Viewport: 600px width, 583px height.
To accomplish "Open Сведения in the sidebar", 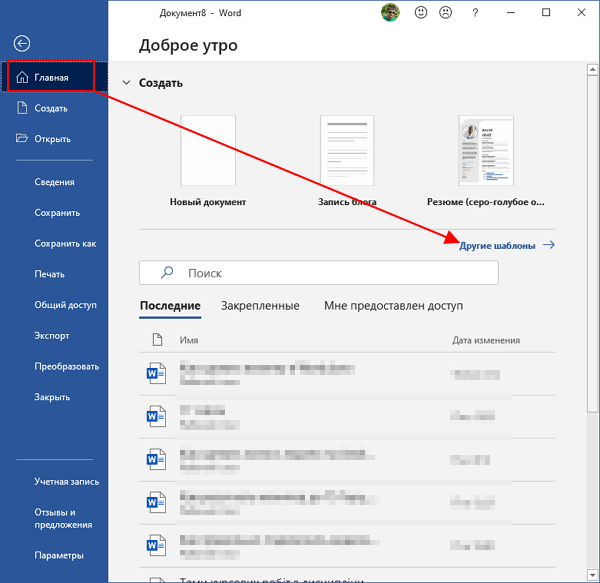I will [54, 182].
